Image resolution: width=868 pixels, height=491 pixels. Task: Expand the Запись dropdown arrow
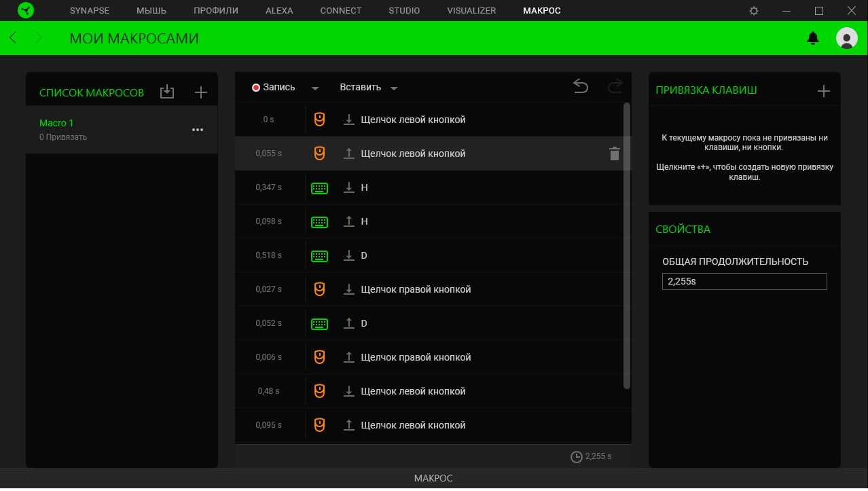click(315, 88)
